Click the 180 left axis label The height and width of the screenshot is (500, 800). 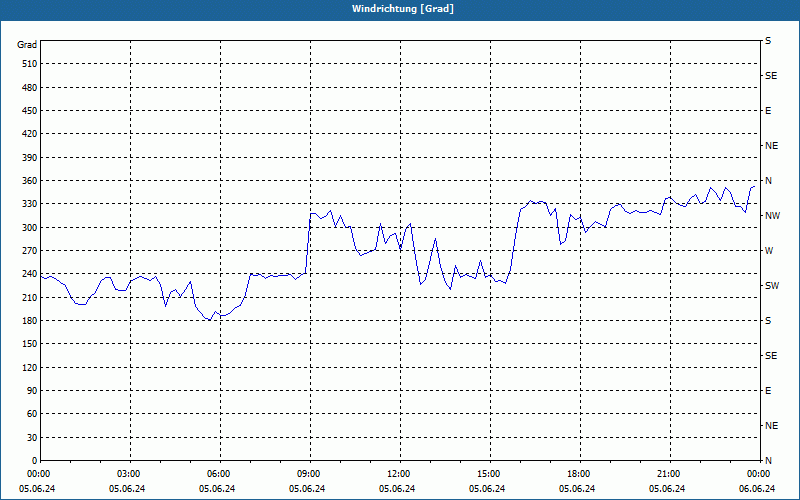(x=30, y=321)
